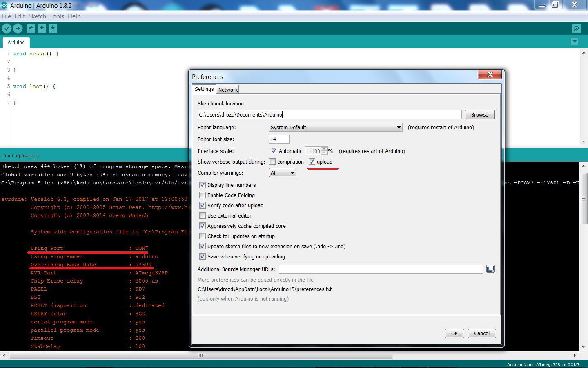
Task: Click the Sketchbook location text field
Action: (330, 114)
